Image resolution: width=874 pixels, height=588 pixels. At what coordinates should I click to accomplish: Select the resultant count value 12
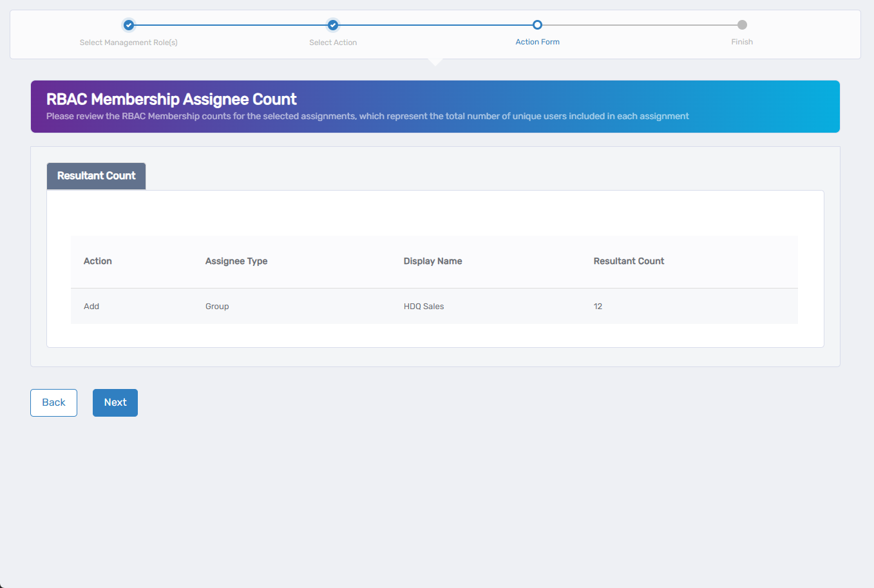click(598, 306)
